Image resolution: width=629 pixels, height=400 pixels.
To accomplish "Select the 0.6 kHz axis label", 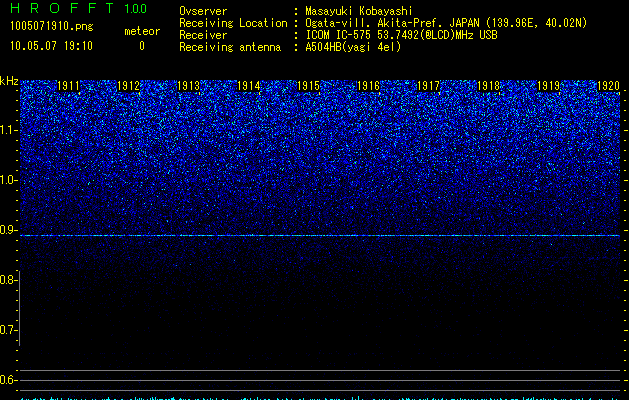I will click(9, 380).
